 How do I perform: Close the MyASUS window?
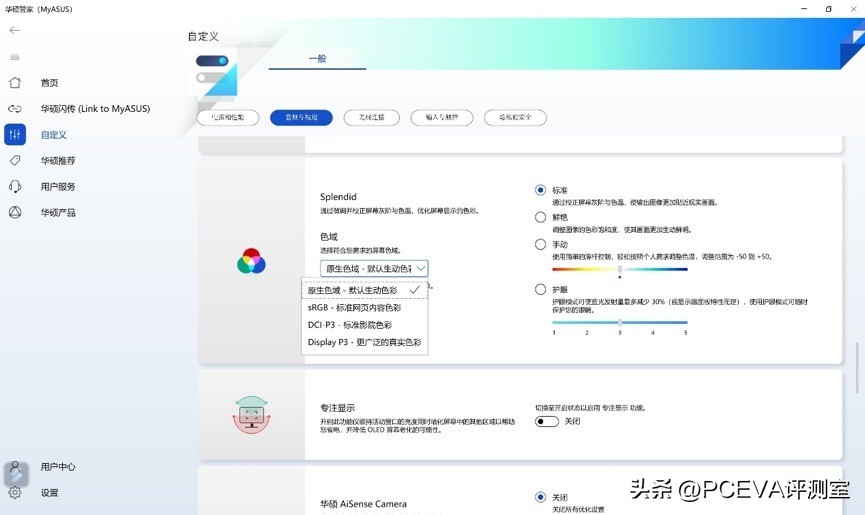pyautogui.click(x=853, y=9)
